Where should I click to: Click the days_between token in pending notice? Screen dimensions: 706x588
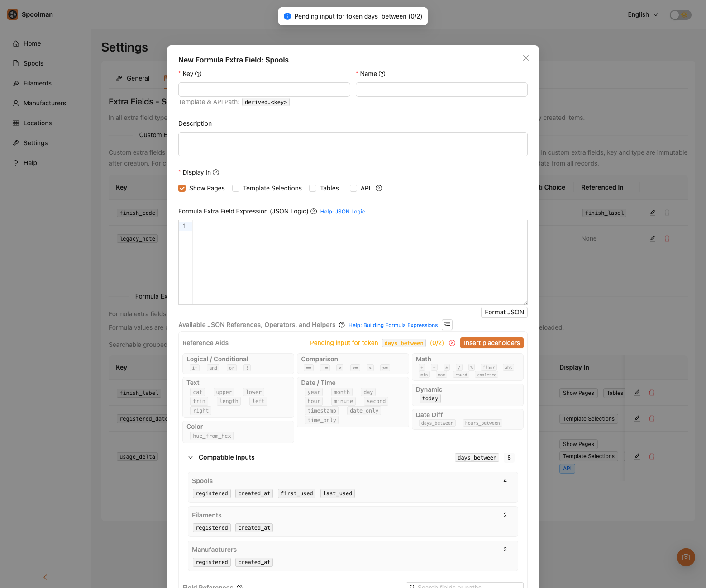tap(404, 343)
